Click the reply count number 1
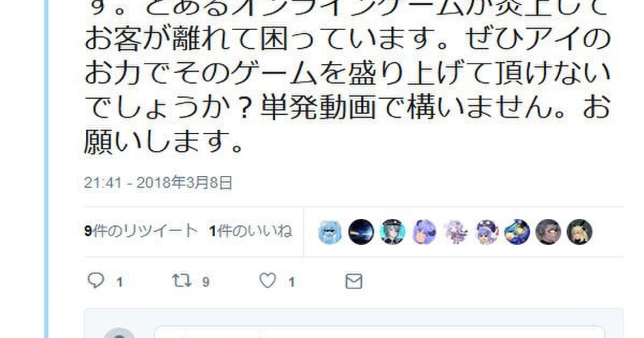The image size is (644, 338). (120, 282)
